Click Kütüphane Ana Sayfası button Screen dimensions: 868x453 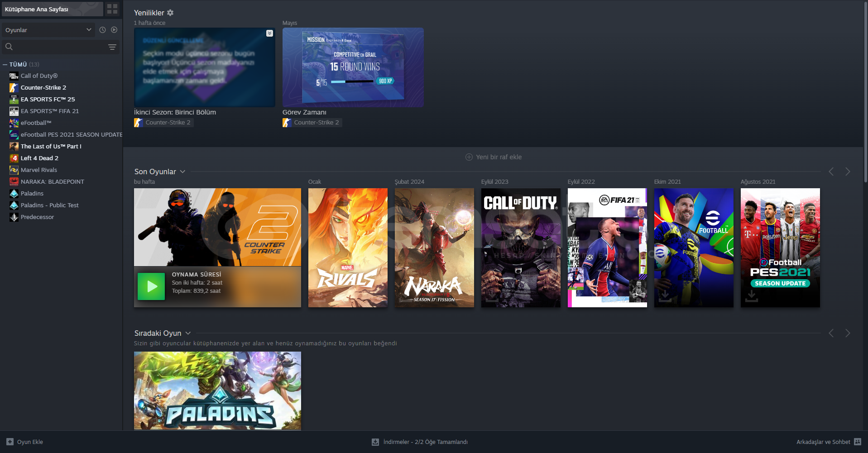click(52, 9)
